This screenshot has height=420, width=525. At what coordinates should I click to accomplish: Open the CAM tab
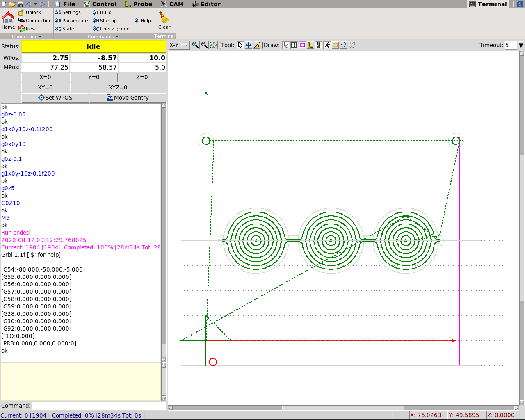172,4
